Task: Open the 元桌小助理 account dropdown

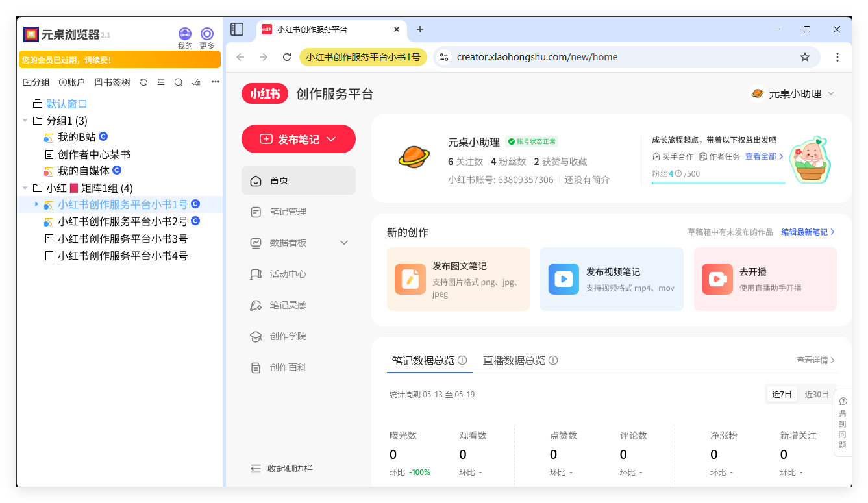Action: (792, 93)
